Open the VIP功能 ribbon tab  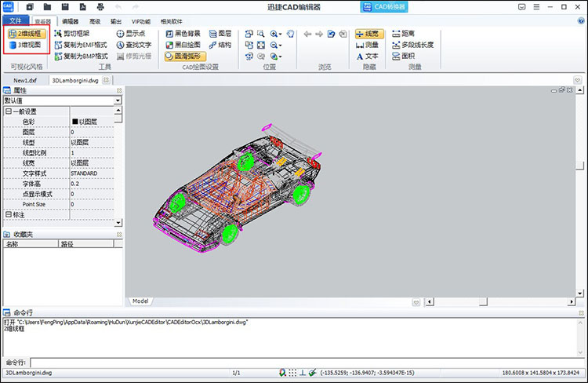point(141,21)
